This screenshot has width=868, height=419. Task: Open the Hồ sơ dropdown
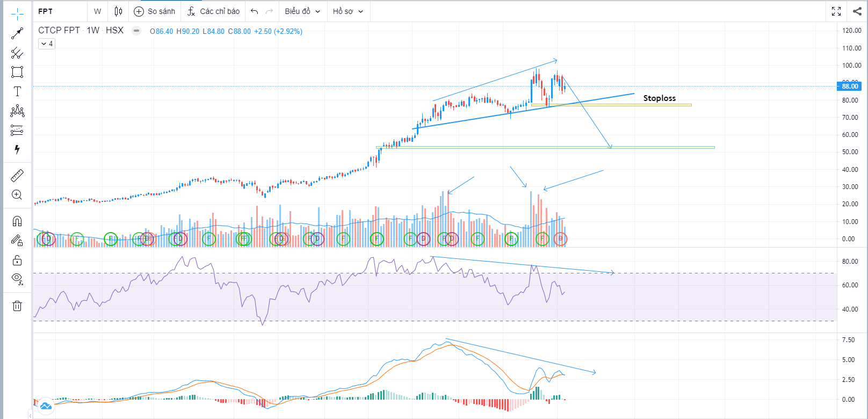click(x=348, y=11)
